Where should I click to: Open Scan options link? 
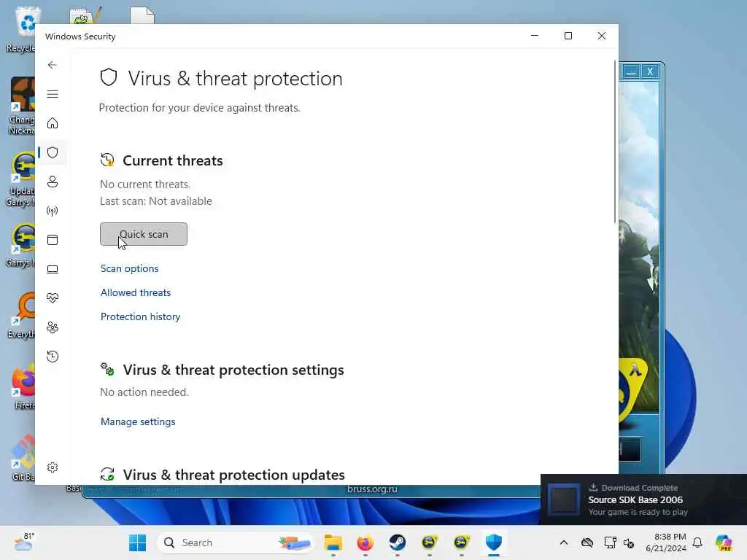point(130,268)
